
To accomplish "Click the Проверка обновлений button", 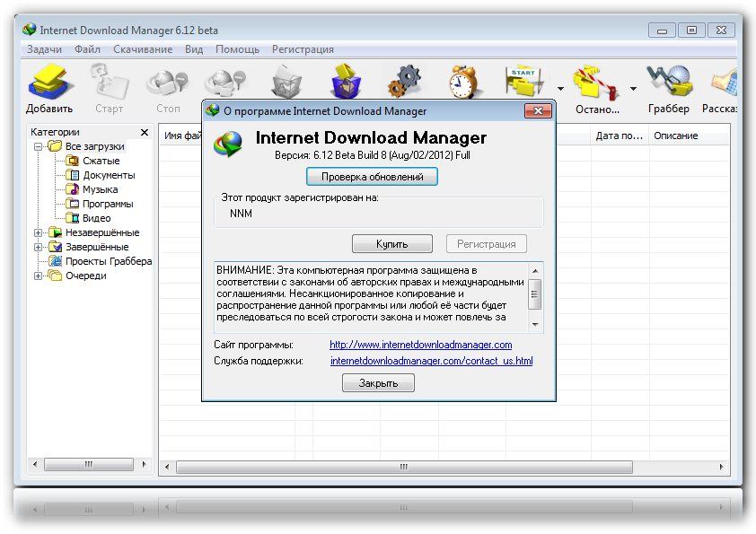I will [x=373, y=177].
